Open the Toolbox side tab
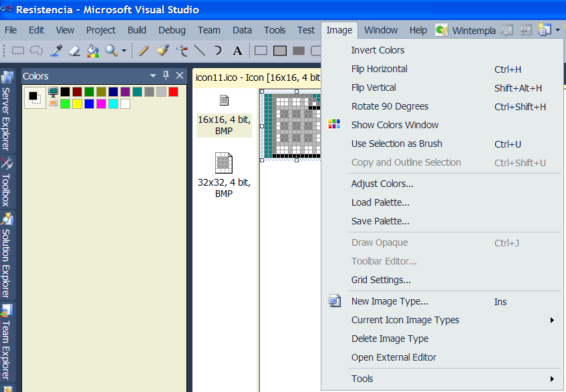Viewport: 566px width, 392px height. [x=7, y=182]
